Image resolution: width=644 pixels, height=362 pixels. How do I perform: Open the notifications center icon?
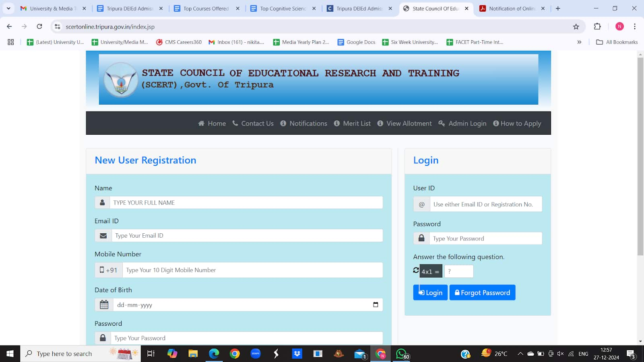[631, 354]
